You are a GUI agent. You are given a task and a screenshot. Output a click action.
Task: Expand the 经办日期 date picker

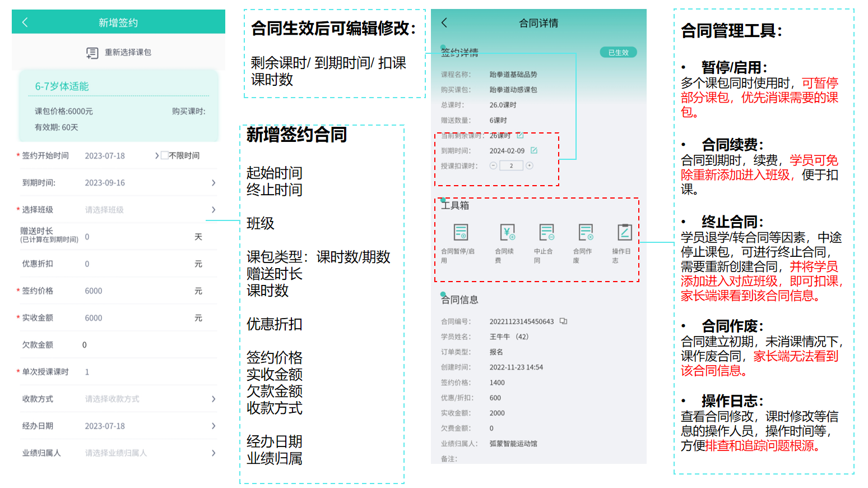(213, 426)
